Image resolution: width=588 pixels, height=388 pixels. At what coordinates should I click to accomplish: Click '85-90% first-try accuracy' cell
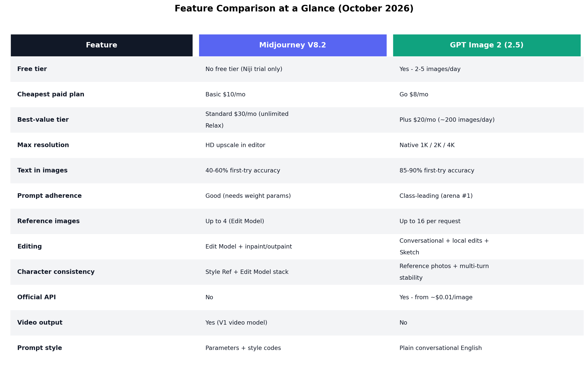[x=437, y=171]
